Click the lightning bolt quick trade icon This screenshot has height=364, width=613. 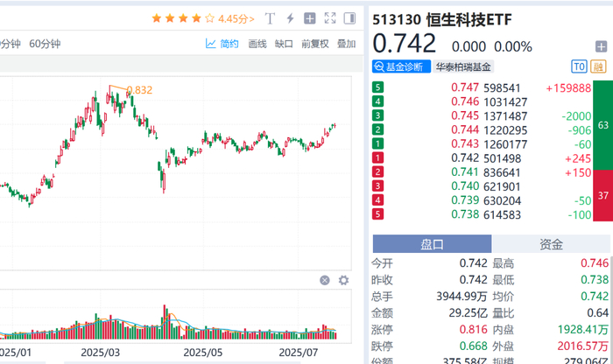click(x=290, y=18)
